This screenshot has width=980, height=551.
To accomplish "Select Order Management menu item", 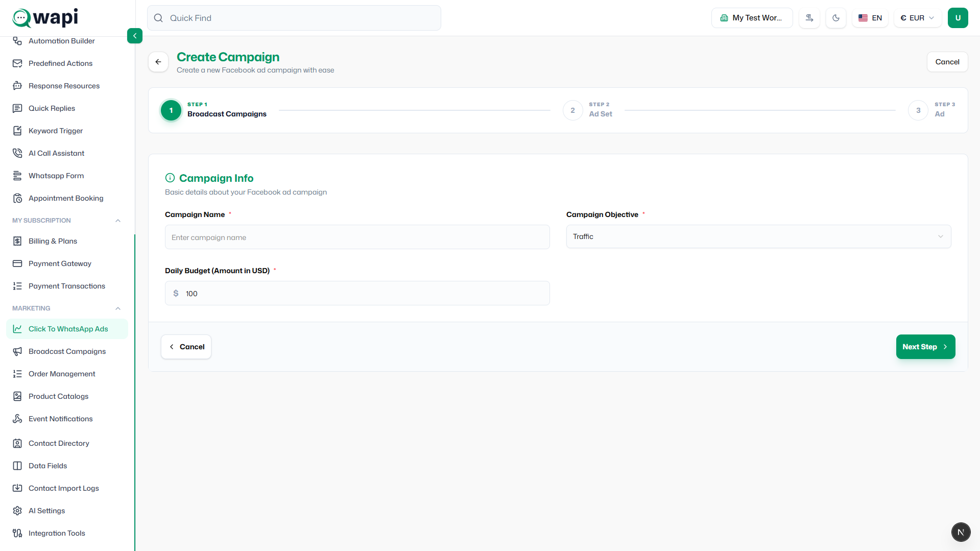I will coord(67,374).
